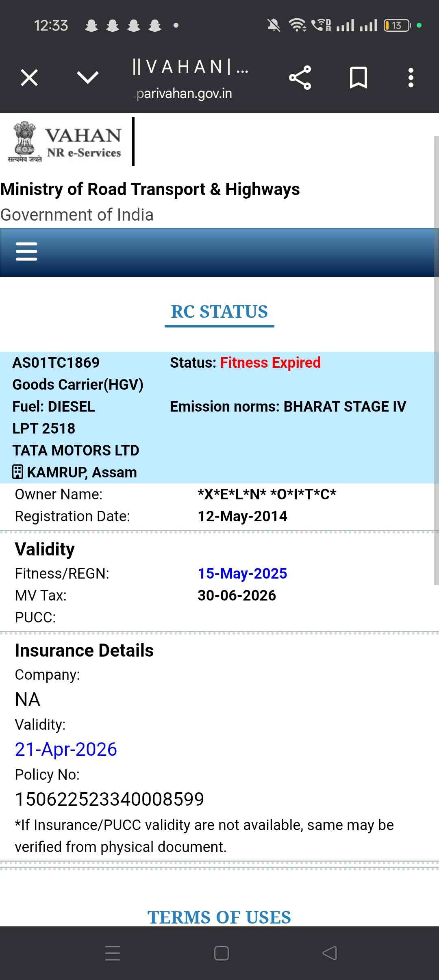Tap the insurance policy number

pyautogui.click(x=109, y=799)
